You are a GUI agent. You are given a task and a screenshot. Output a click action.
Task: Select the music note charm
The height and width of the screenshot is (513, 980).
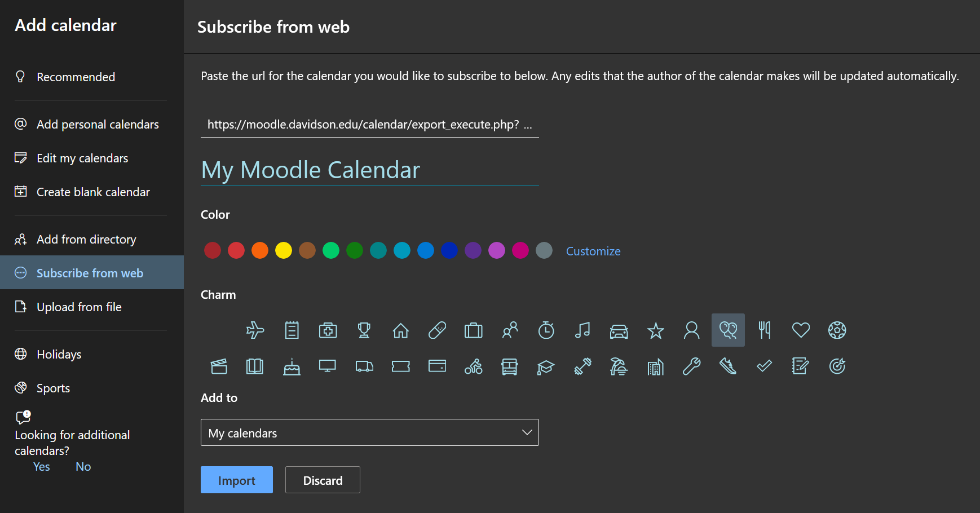(x=582, y=330)
